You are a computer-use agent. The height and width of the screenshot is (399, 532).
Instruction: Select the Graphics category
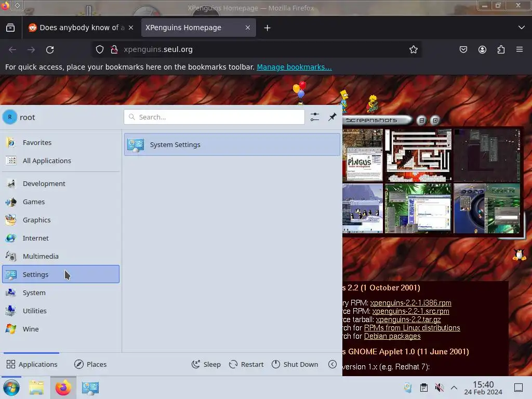click(x=61, y=220)
